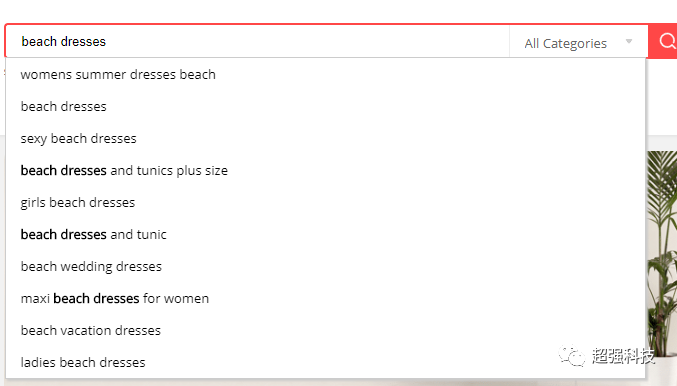Focus the search box containing beach dresses
This screenshot has width=677, height=386.
(x=258, y=41)
